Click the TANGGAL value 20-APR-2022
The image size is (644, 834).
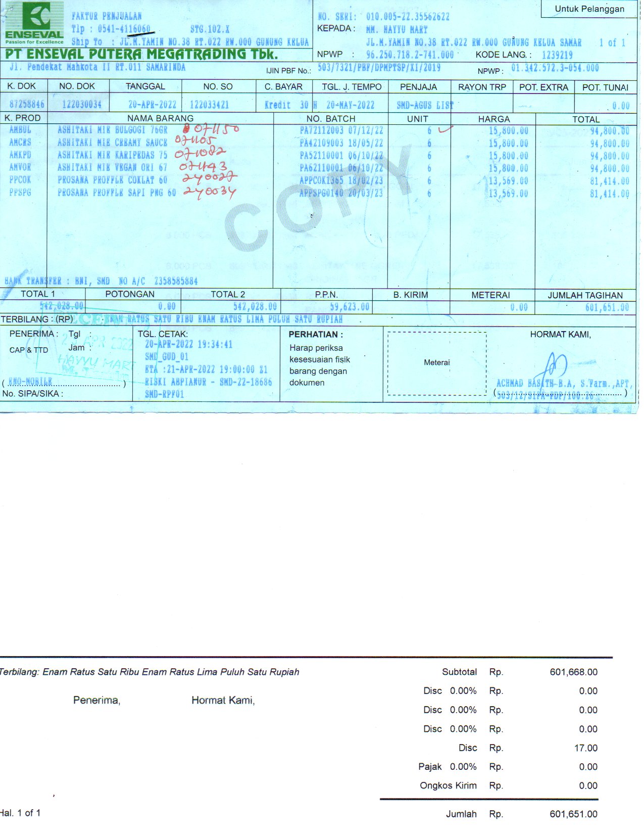(x=152, y=105)
